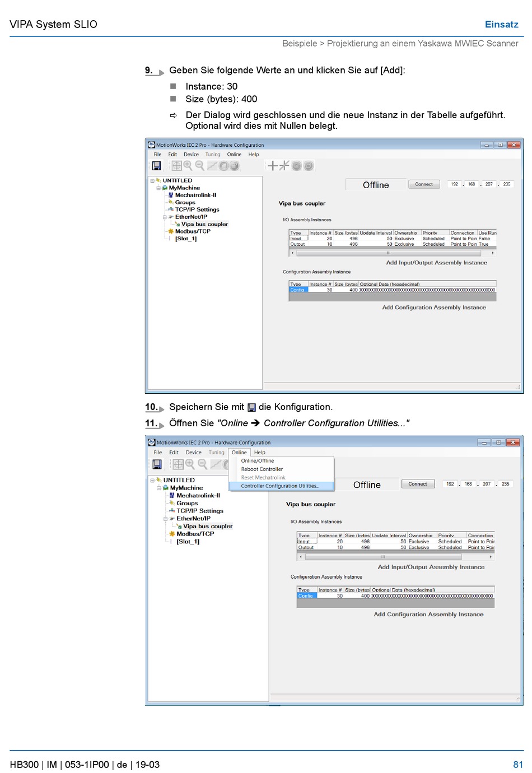Screen dimensions: 532x773
Task: Click the star-shaped icon beside the plus, upper window
Action: [x=284, y=165]
